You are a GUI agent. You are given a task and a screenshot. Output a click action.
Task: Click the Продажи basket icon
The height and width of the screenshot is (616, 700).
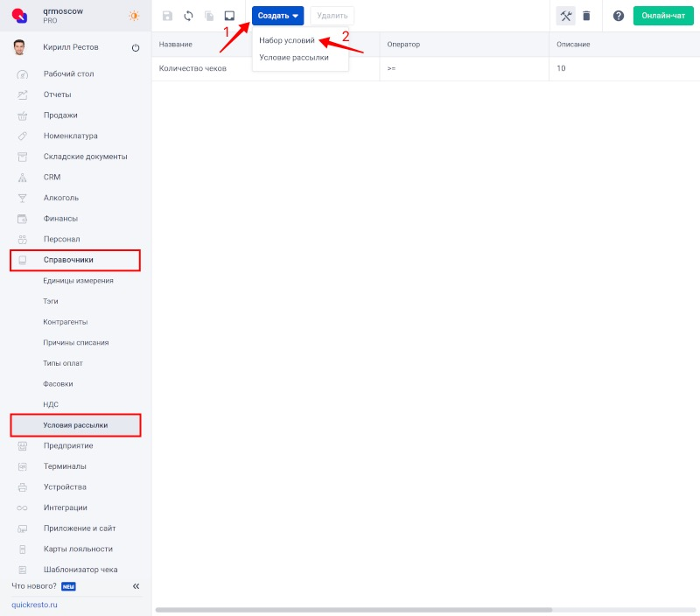[23, 115]
